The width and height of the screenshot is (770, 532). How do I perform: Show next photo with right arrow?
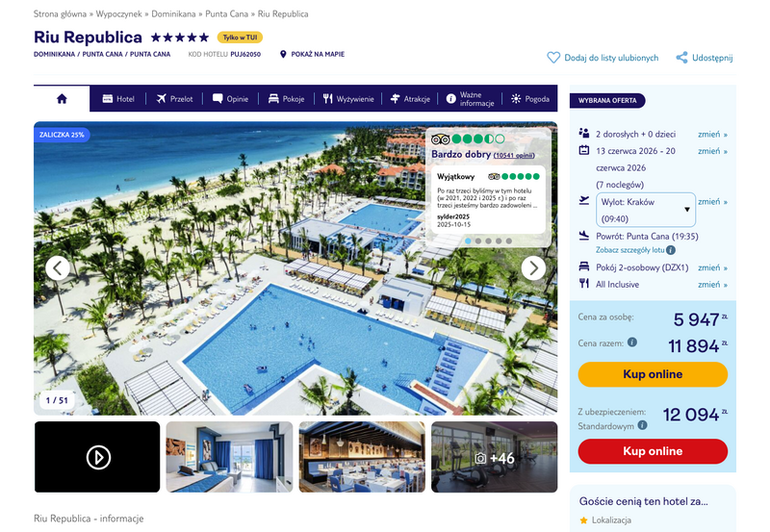pyautogui.click(x=533, y=268)
